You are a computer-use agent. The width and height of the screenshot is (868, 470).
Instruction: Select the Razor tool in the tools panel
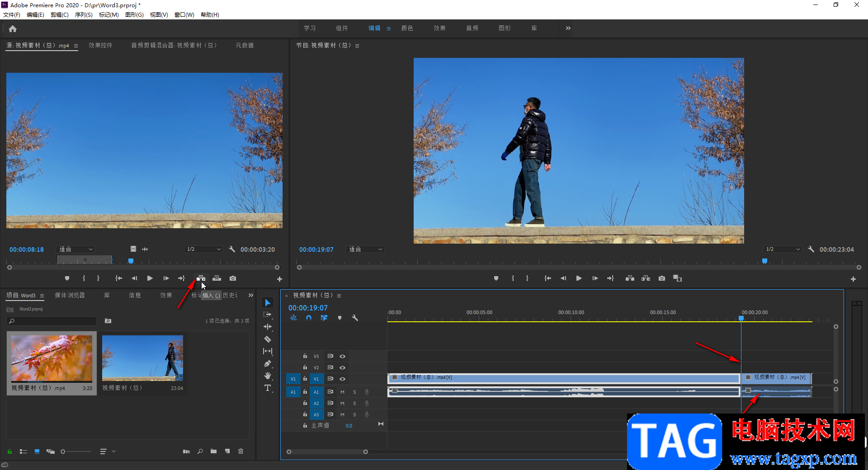click(x=268, y=339)
